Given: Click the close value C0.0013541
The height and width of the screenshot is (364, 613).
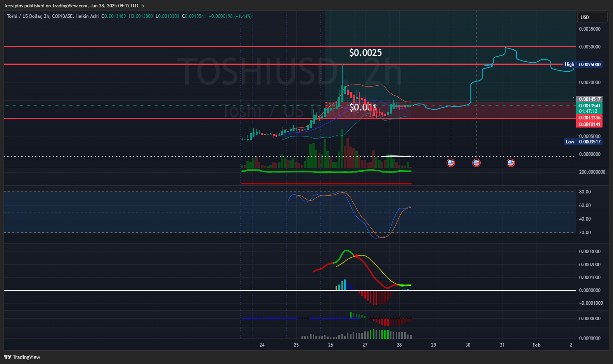Looking at the screenshot, I should click(194, 16).
